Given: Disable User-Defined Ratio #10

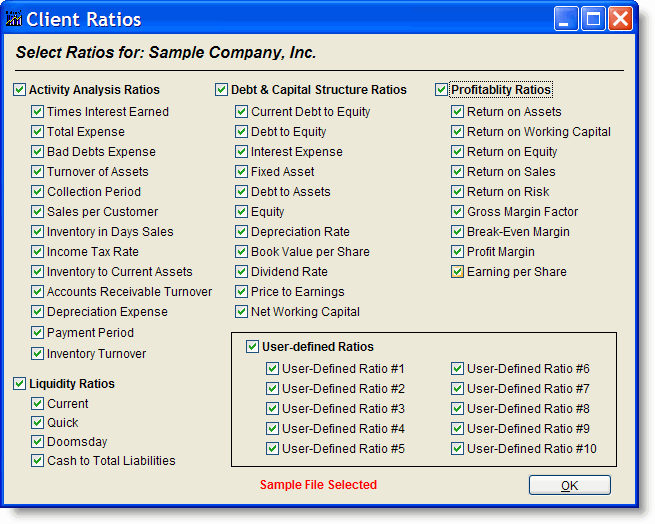Looking at the screenshot, I should coord(457,448).
